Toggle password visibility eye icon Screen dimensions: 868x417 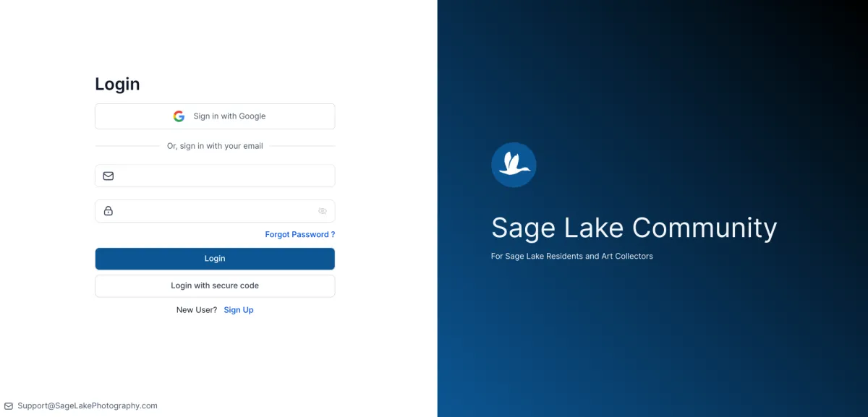323,211
